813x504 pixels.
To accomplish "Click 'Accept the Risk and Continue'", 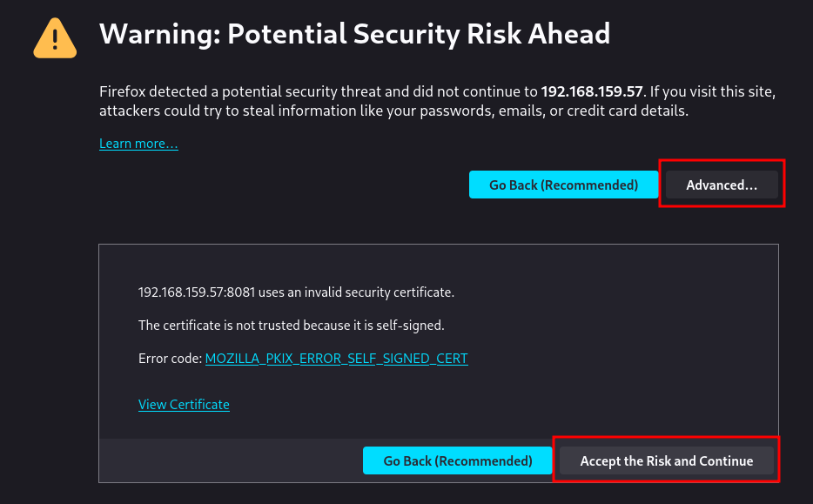I will 666,460.
